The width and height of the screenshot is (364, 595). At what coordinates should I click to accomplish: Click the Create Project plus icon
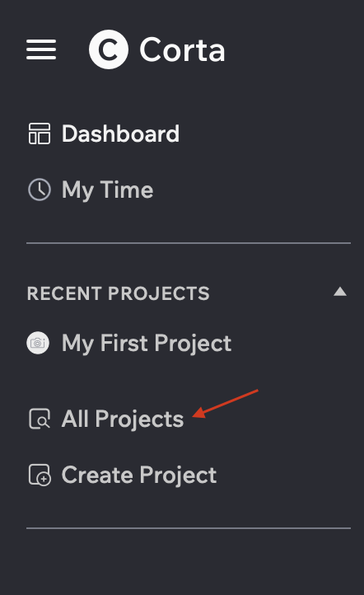[40, 475]
